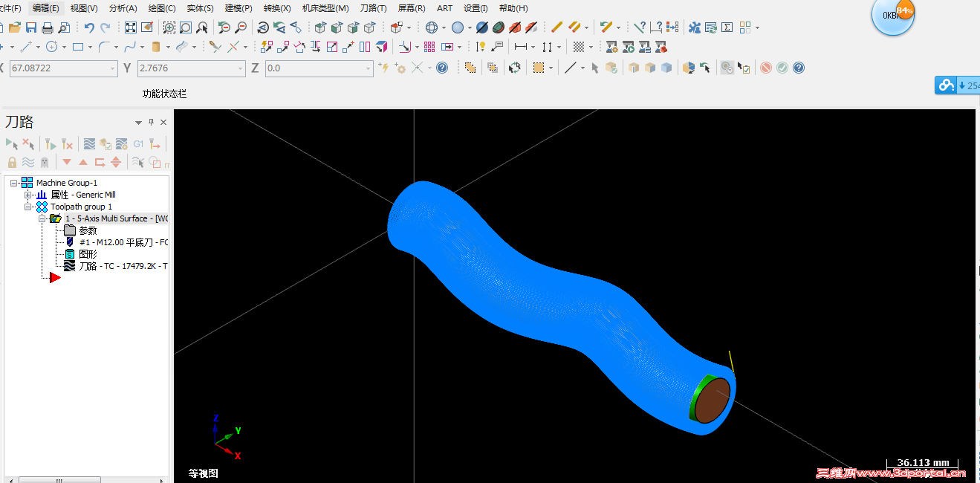Image resolution: width=980 pixels, height=483 pixels.
Task: Click the Sigma statistics icon
Action: coord(727,27)
